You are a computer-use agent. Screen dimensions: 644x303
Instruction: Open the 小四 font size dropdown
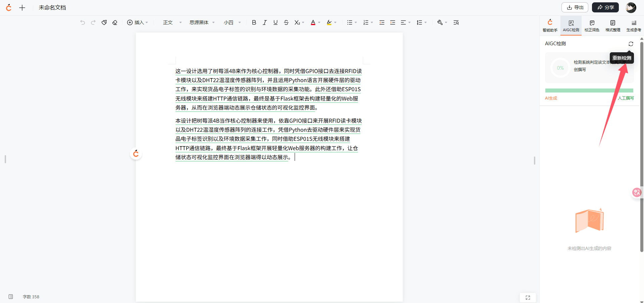tap(231, 22)
